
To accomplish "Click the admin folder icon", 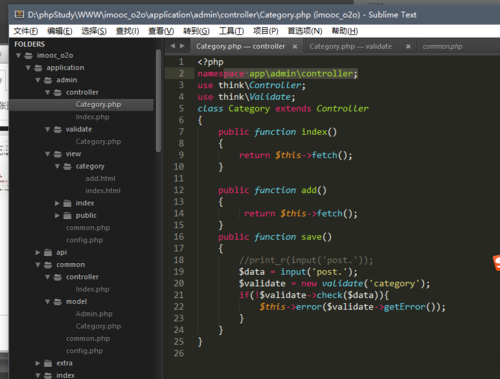I will [48, 80].
